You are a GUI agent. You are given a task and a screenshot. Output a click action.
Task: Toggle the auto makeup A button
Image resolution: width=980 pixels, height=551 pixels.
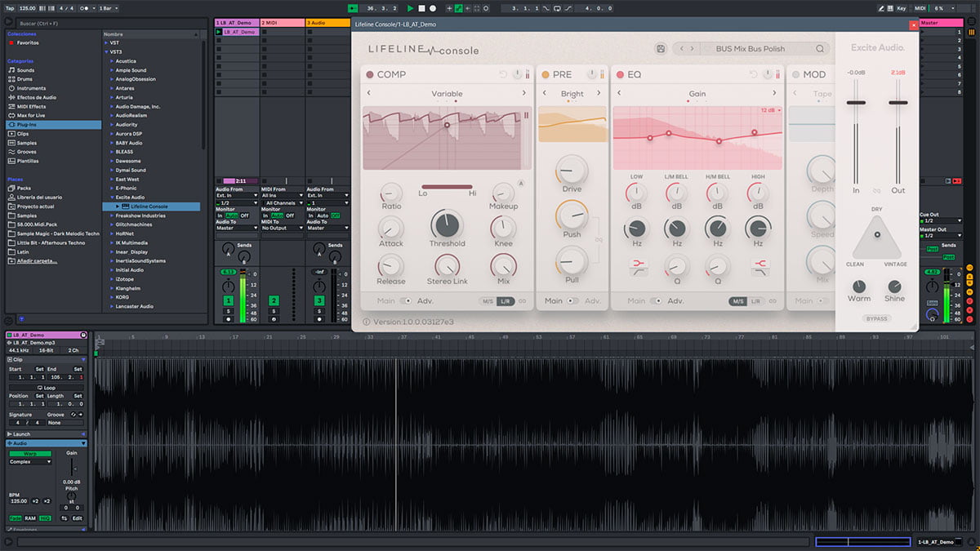click(521, 184)
